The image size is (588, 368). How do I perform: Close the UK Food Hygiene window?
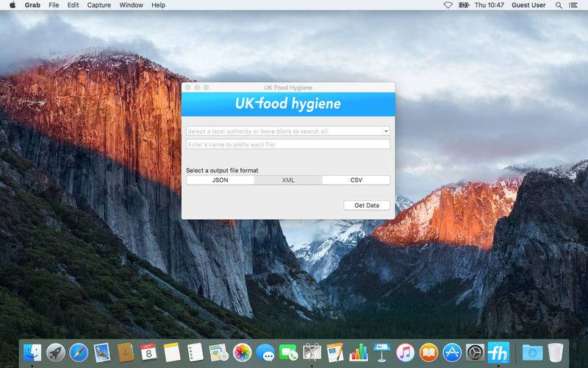click(x=188, y=88)
